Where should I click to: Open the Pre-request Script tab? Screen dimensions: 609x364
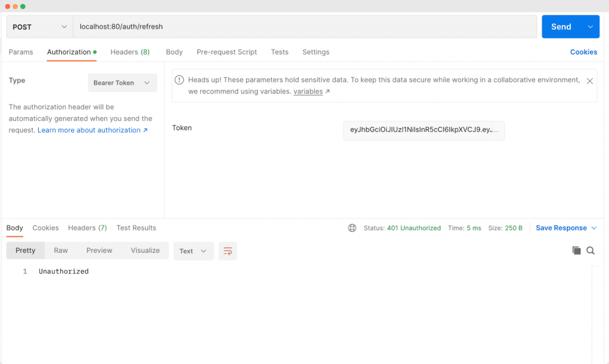227,52
